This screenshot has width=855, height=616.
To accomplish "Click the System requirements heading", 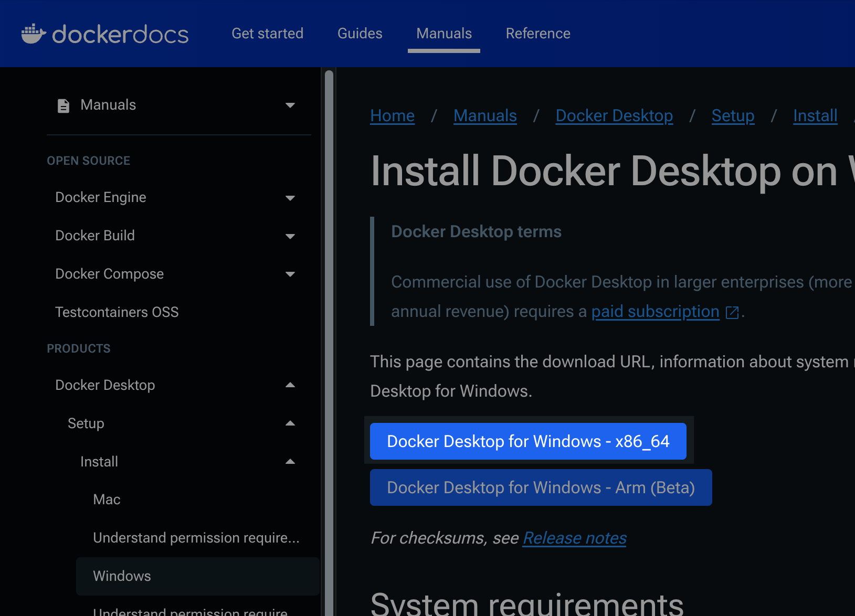I will click(x=527, y=603).
